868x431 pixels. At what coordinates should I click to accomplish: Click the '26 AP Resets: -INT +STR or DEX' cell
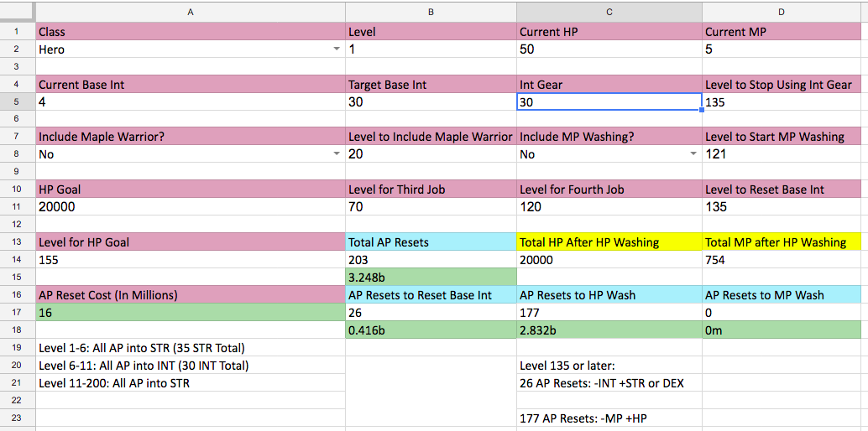click(609, 382)
